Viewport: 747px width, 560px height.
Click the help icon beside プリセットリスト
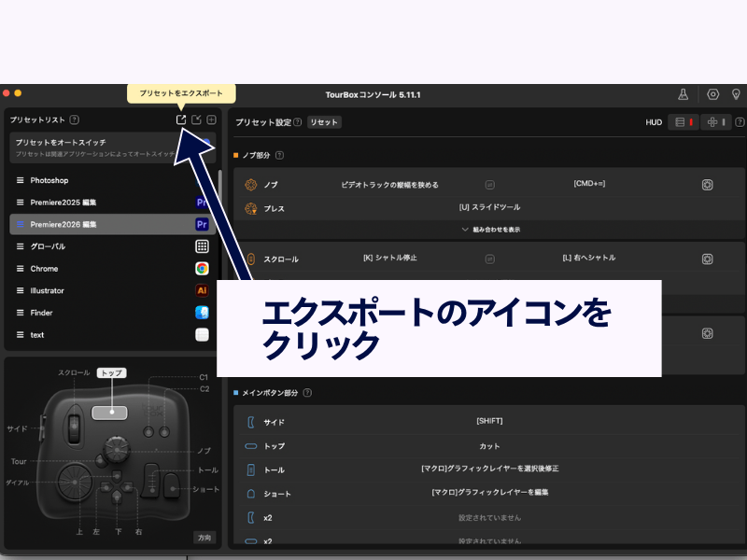click(x=74, y=119)
